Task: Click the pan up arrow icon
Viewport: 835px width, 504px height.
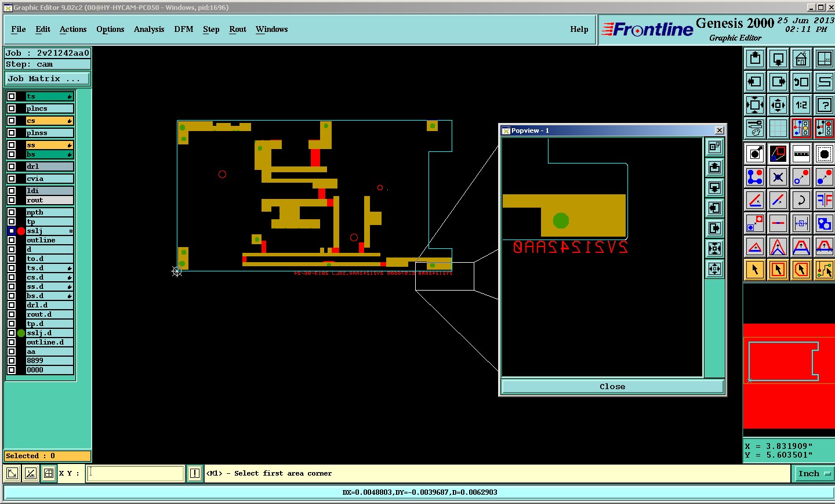Action: coord(755,59)
